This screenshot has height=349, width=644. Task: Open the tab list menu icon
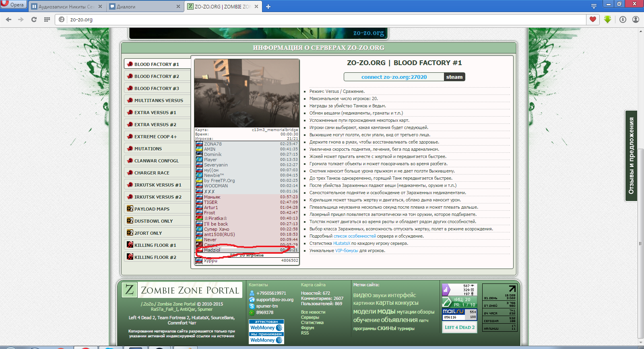594,6
